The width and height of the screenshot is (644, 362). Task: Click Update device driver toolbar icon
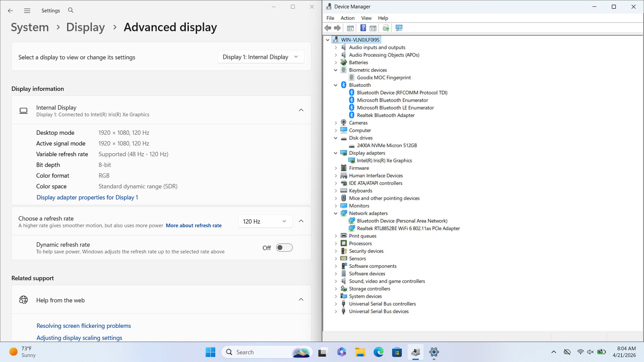coord(386,28)
